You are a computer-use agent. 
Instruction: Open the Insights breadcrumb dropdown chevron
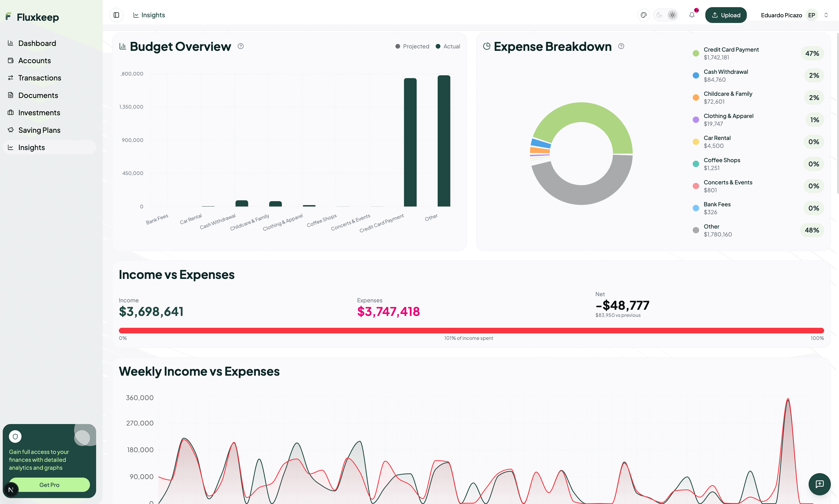click(x=826, y=15)
